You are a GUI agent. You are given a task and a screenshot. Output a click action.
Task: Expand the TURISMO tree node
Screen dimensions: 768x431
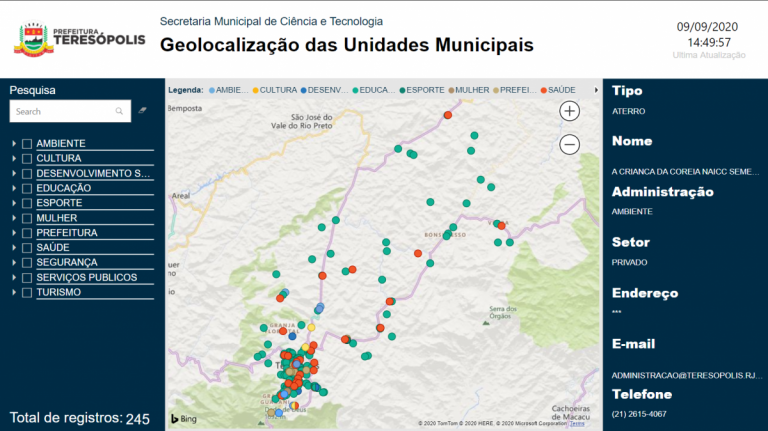click(14, 293)
